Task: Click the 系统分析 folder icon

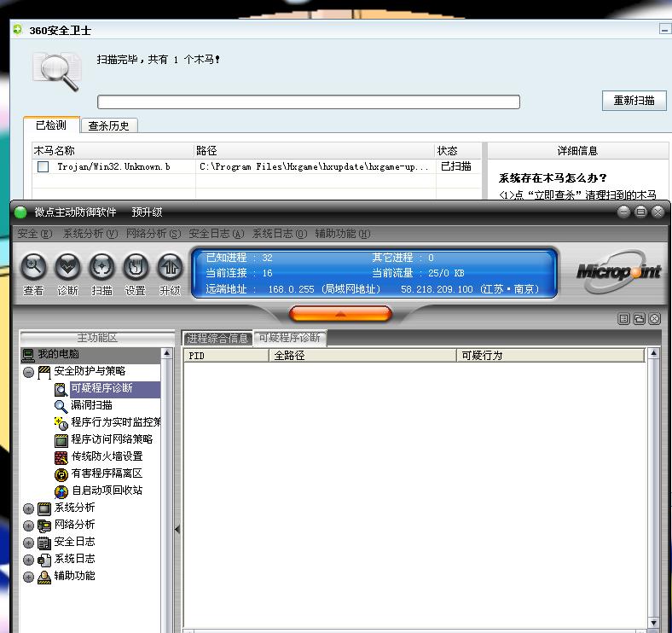Action: (x=44, y=508)
